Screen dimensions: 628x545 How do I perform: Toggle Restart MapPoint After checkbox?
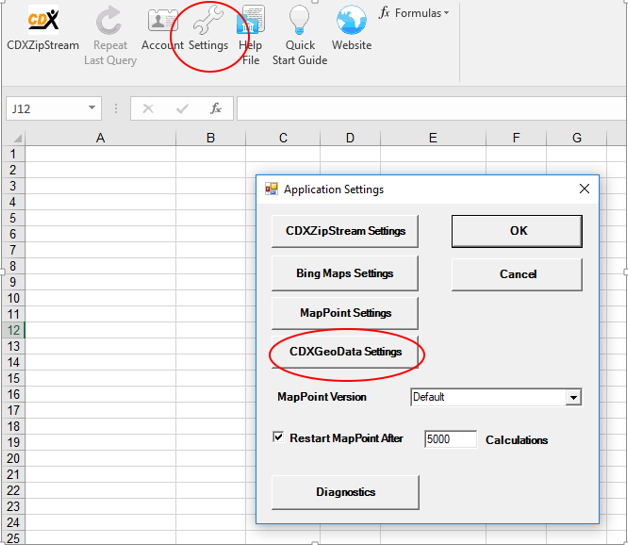point(278,436)
